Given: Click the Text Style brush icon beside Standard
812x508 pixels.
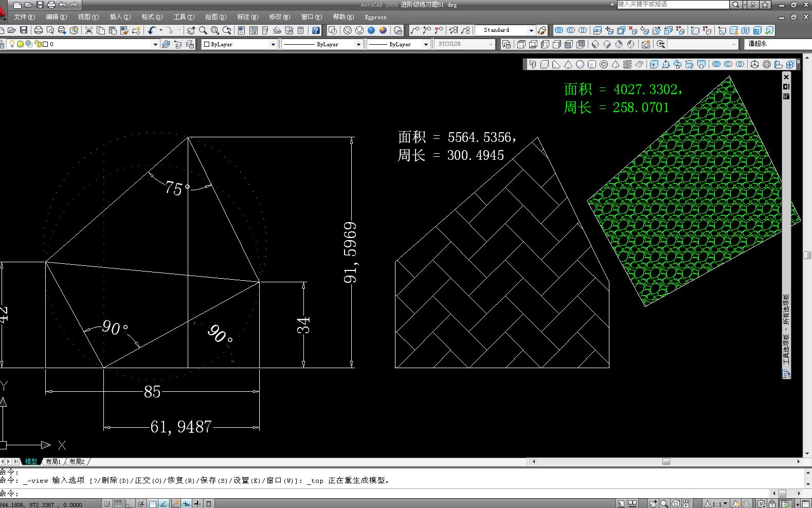Looking at the screenshot, I should (x=542, y=30).
